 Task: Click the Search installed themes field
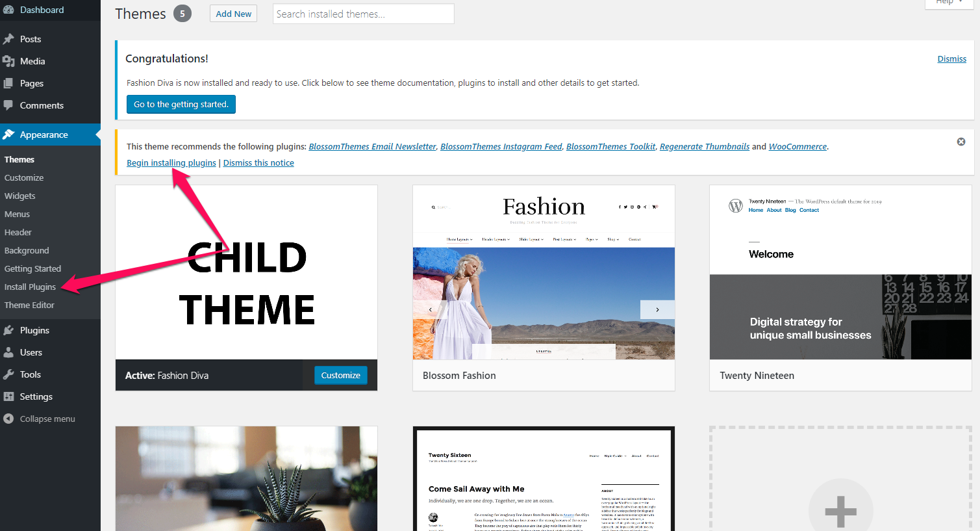pyautogui.click(x=364, y=14)
